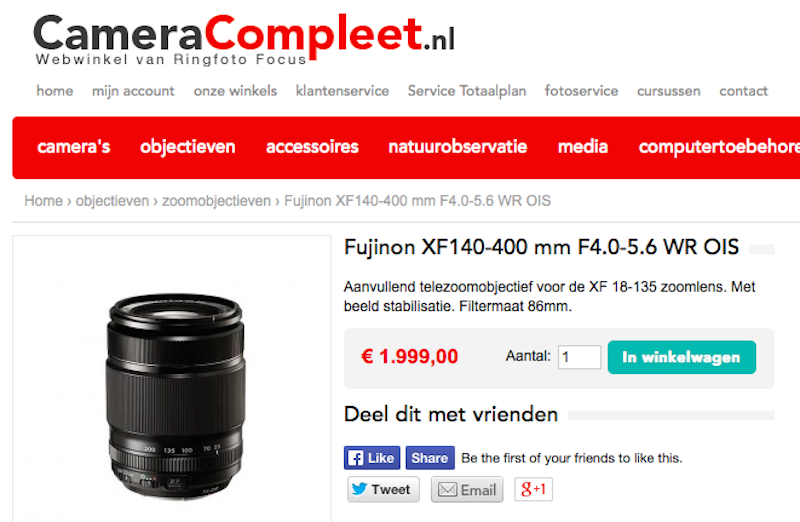Screen dimensions: 800x522
Task: Open onze winkels link
Action: pyautogui.click(x=235, y=91)
